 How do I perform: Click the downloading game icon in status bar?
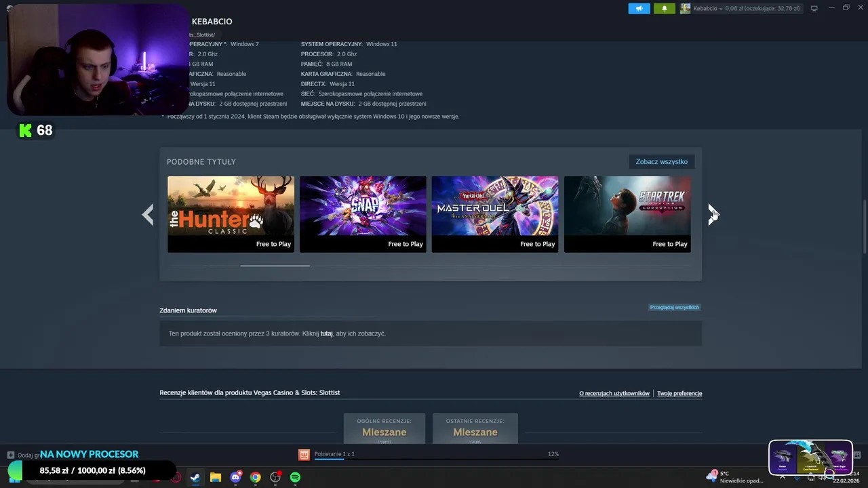pos(304,455)
